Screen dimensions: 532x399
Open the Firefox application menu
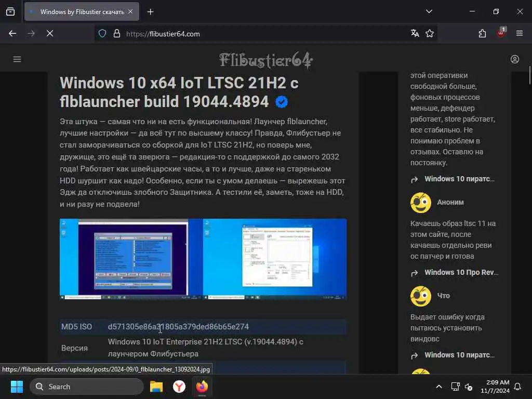(520, 33)
